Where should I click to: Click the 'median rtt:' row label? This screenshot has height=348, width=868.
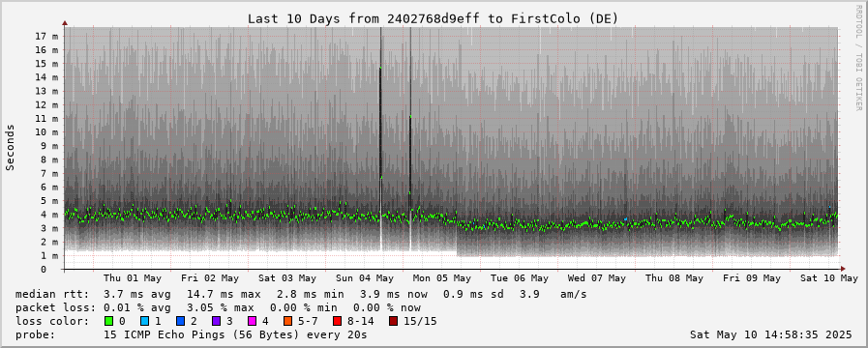tap(51, 294)
